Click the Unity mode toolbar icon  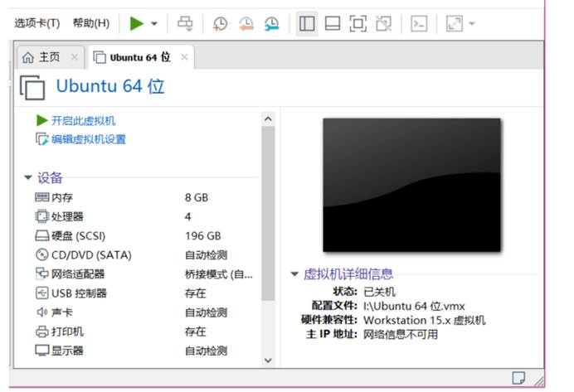click(384, 24)
